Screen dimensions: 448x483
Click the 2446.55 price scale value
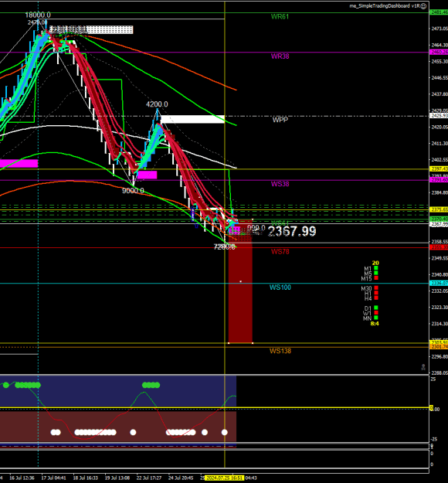[x=440, y=77]
